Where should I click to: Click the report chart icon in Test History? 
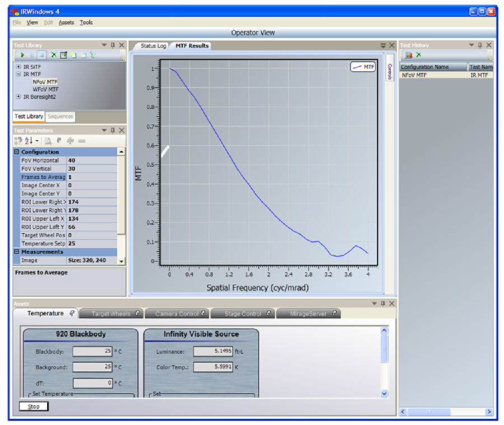(x=409, y=55)
